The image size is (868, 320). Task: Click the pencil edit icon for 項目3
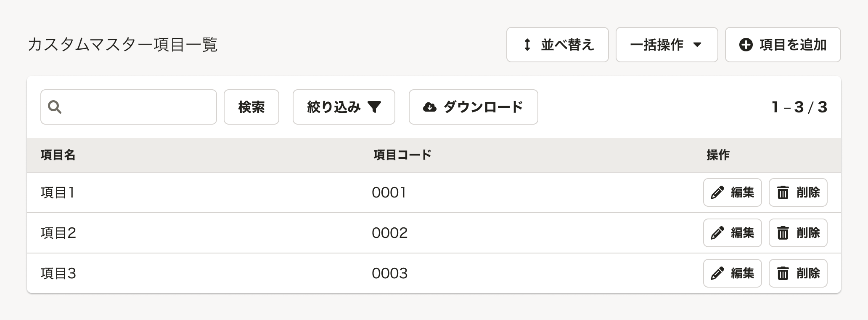point(717,273)
